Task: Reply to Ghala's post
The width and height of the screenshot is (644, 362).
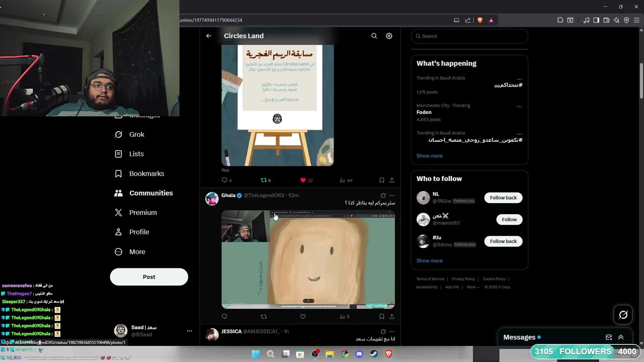Action: 224,316
